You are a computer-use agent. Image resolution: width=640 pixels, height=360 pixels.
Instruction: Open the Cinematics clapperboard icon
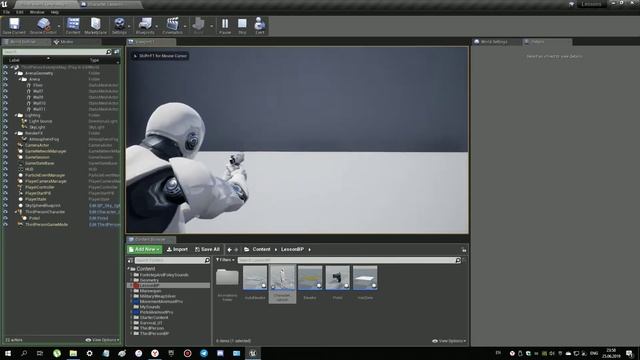tap(172, 24)
